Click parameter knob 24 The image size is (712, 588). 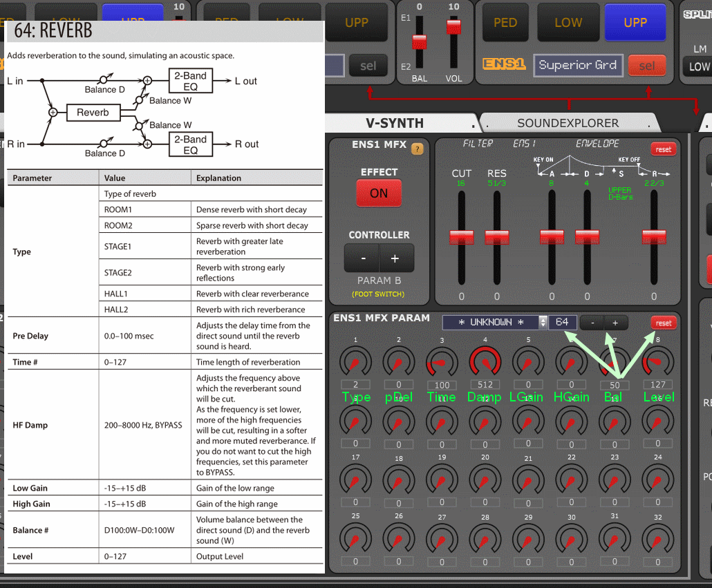pyautogui.click(x=657, y=480)
